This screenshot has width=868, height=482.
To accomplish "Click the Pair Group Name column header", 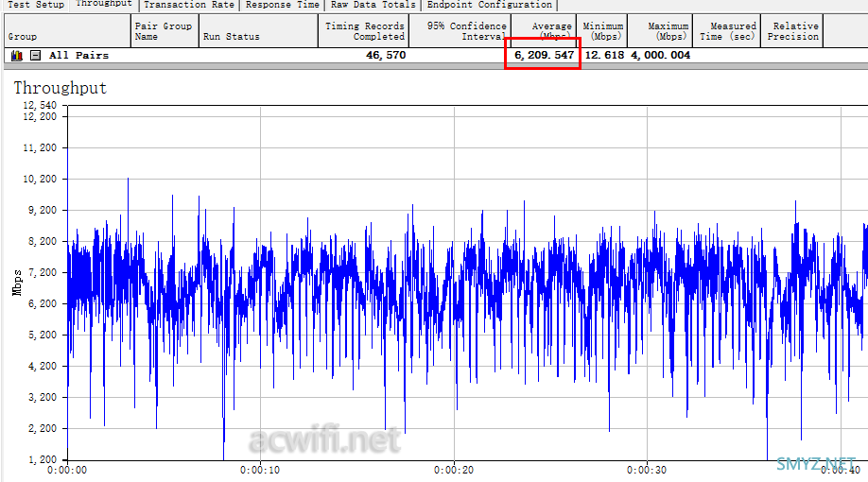I will (x=164, y=31).
